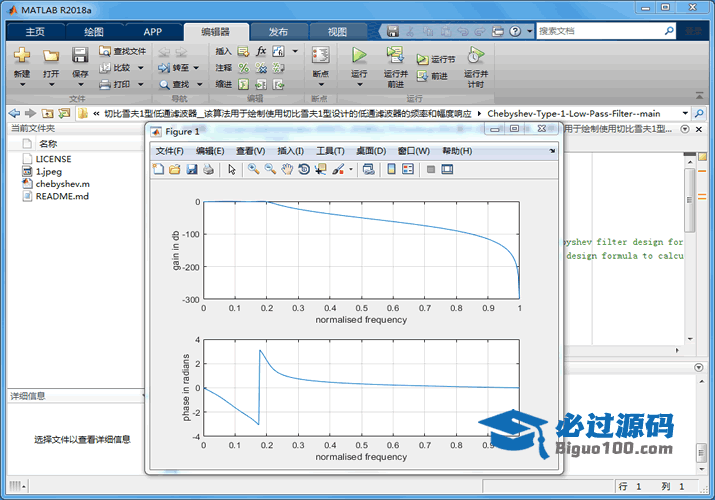Open the dropdown under 断点
715x500 pixels.
click(321, 85)
